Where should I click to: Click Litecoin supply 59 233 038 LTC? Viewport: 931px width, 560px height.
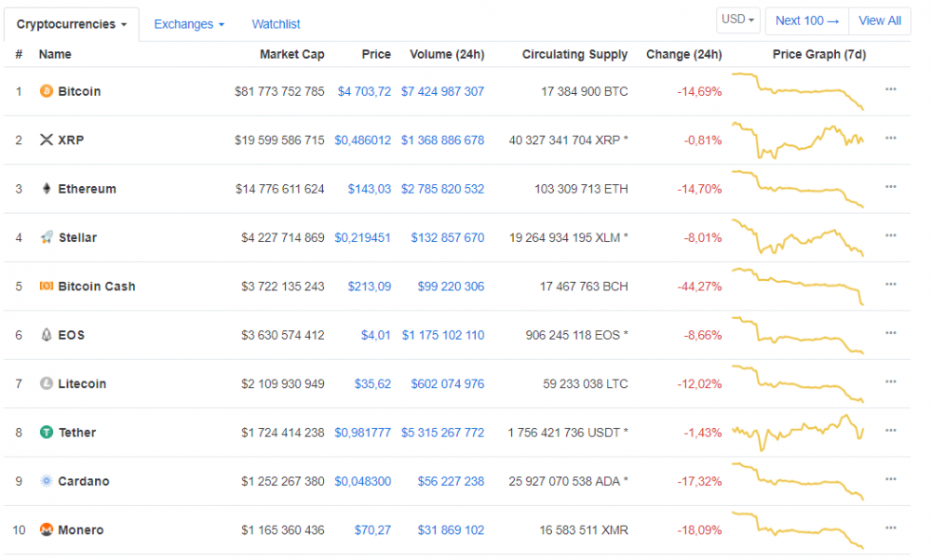point(586,384)
